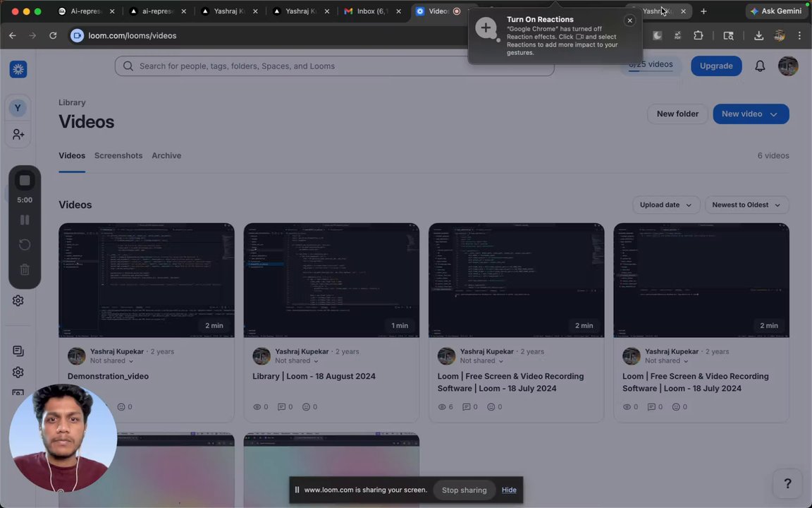Click comment icon on Library | Loom - 18 August 2024
The image size is (812, 508).
(x=282, y=407)
